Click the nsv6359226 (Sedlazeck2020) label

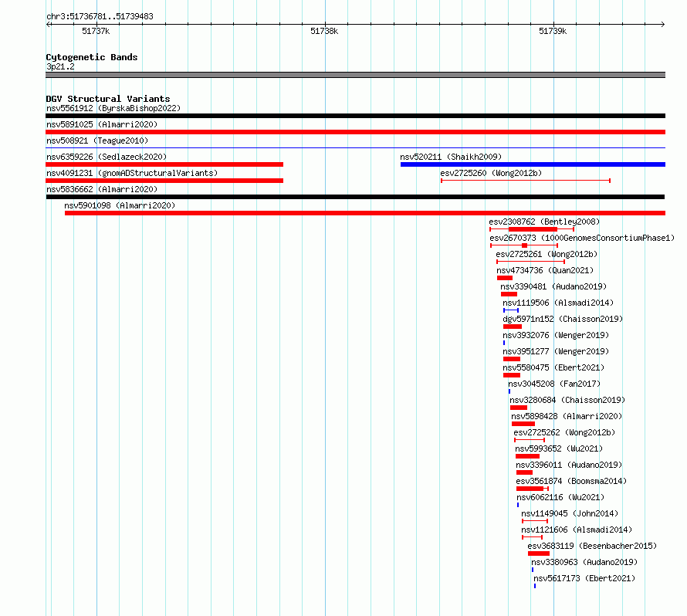[107, 157]
